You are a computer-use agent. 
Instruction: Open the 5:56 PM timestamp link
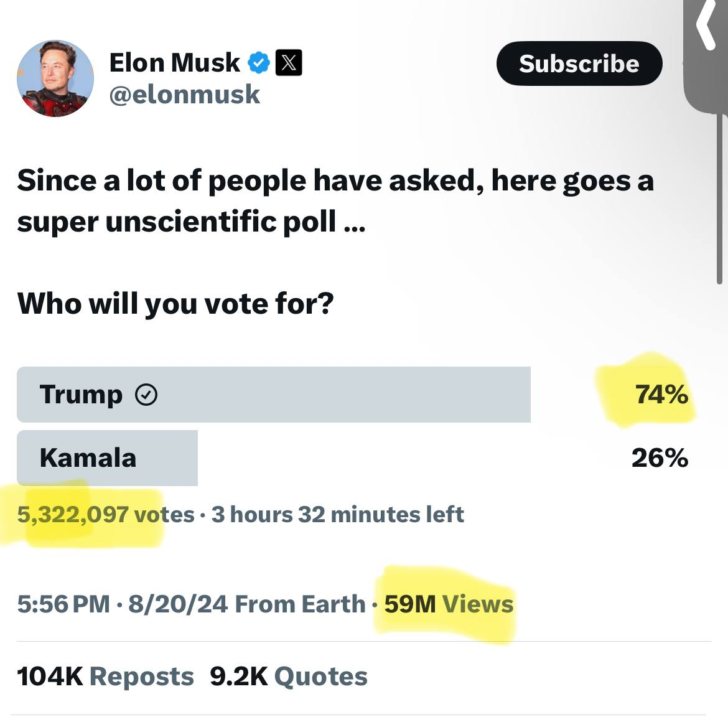[63, 604]
